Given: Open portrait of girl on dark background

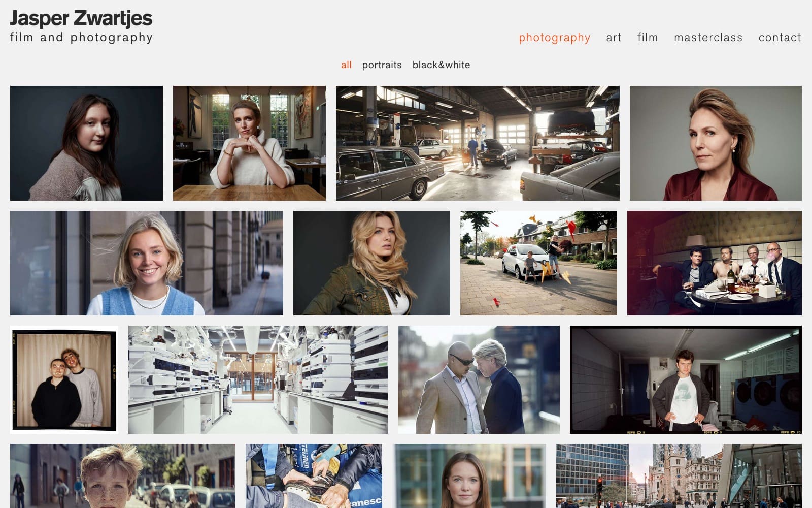Looking at the screenshot, I should 86,143.
